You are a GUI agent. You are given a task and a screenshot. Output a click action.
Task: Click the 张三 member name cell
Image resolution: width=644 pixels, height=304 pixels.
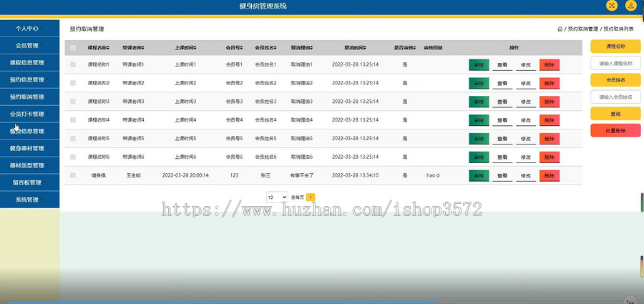265,175
